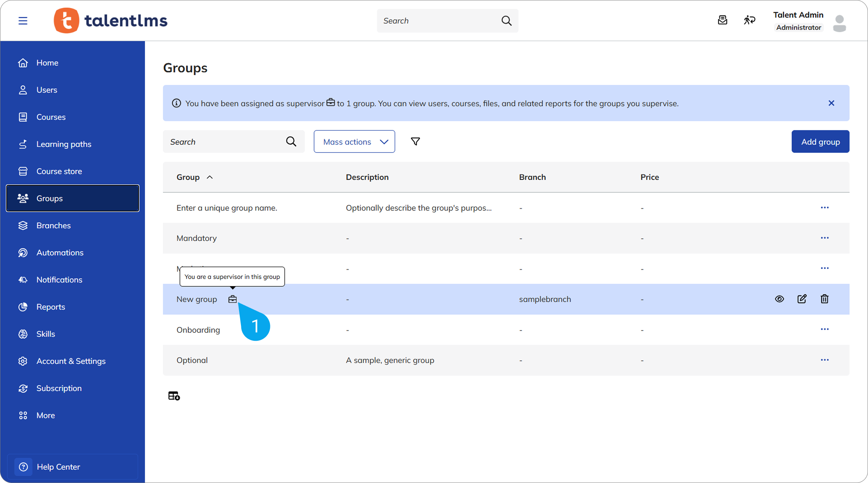
Task: Open actions menu for Mandatory row
Action: (825, 238)
